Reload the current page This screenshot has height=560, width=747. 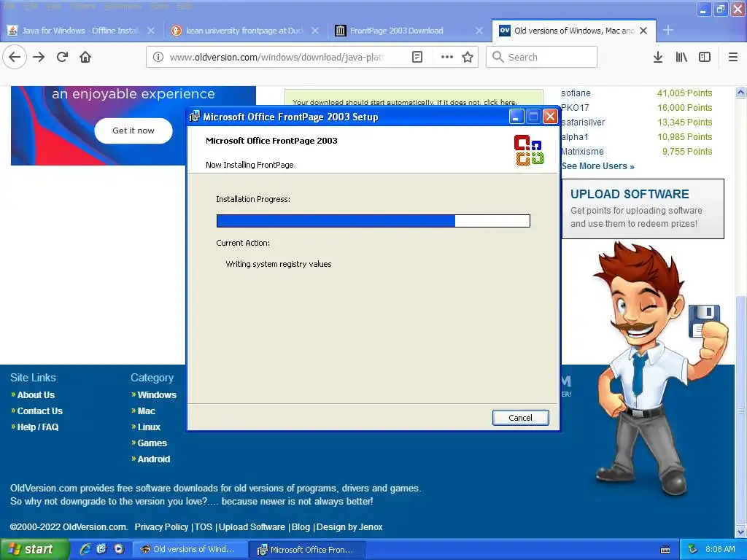(x=62, y=57)
